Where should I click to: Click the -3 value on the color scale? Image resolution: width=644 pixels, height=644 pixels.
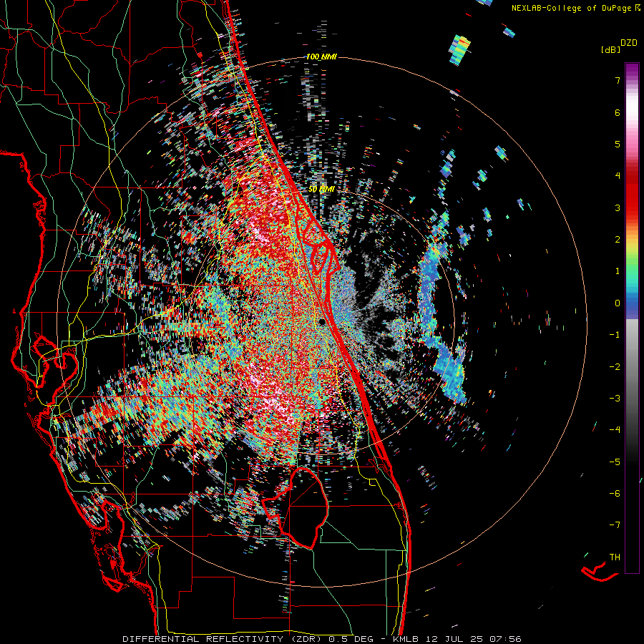615,399
